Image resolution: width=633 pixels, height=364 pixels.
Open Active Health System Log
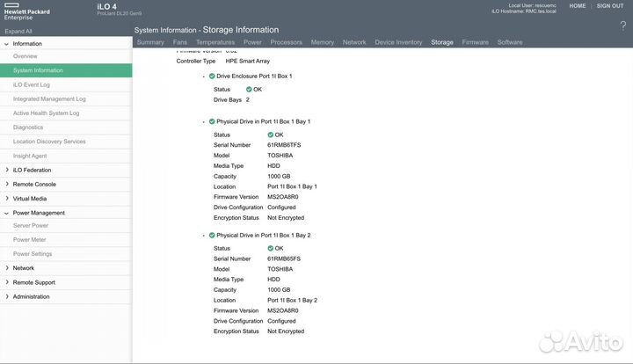(66, 113)
